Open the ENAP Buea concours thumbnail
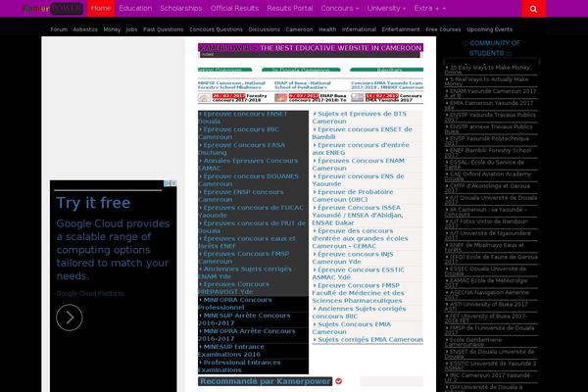The width and height of the screenshot is (588, 392). (x=280, y=98)
